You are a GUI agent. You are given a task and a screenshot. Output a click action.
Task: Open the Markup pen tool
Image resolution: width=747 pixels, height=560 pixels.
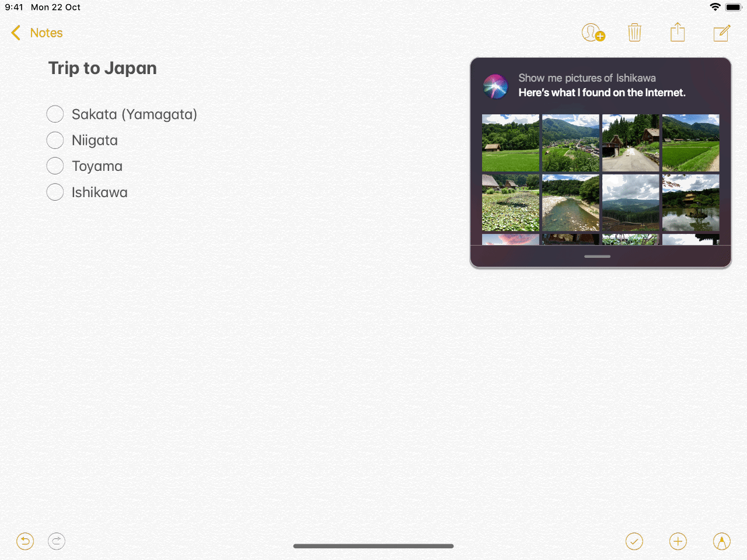[x=721, y=541]
